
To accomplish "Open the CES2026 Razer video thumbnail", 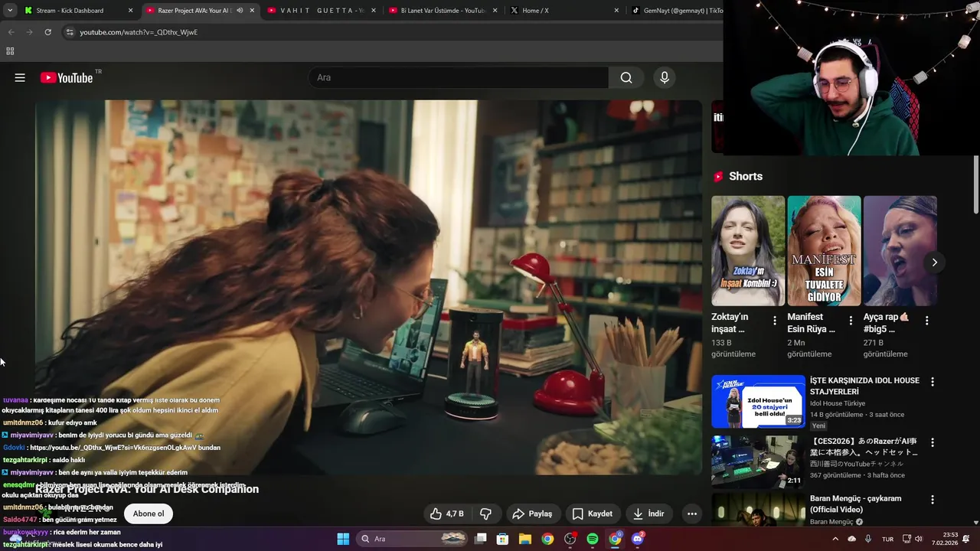I will [x=758, y=462].
